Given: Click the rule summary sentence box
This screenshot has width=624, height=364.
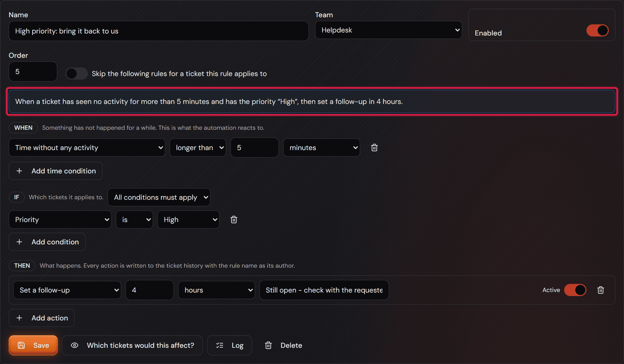Looking at the screenshot, I should [x=312, y=101].
